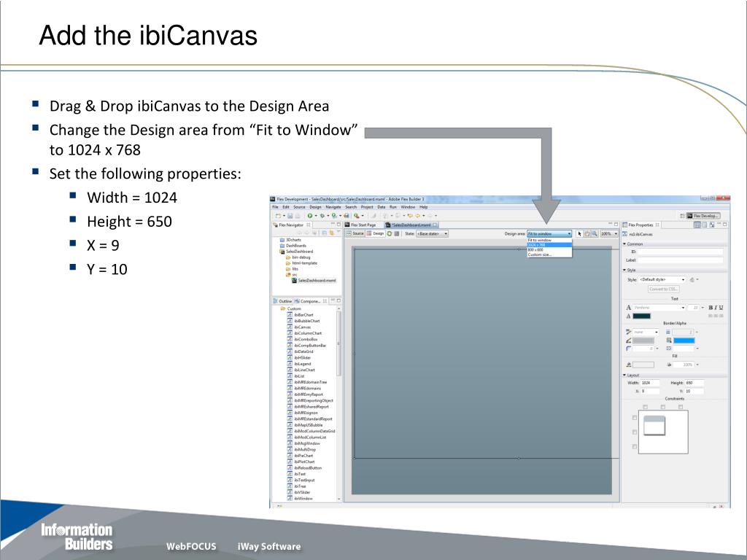The height and width of the screenshot is (560, 747).
Task: Click the green Refresh icon beside Design button
Action: (390, 234)
